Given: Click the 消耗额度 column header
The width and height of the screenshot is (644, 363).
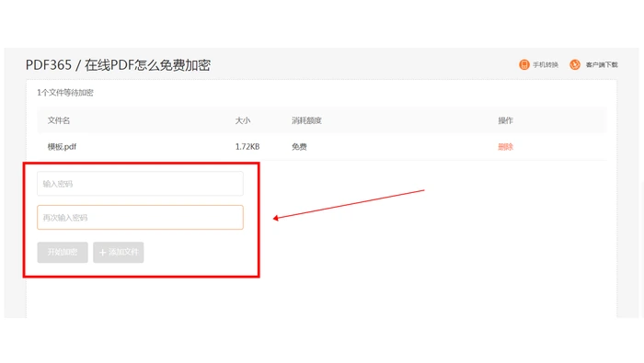Looking at the screenshot, I should click(306, 120).
